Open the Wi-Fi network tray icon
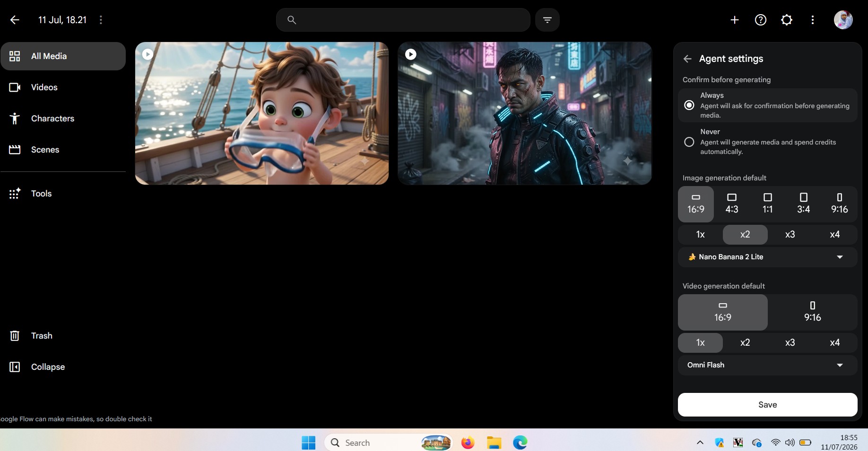The width and height of the screenshot is (868, 451). (x=775, y=442)
